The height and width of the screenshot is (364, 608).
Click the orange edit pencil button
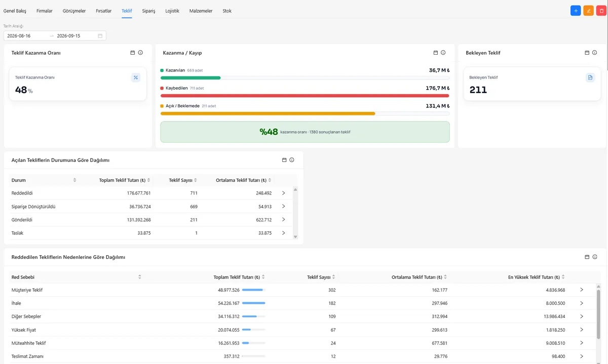pyautogui.click(x=589, y=11)
